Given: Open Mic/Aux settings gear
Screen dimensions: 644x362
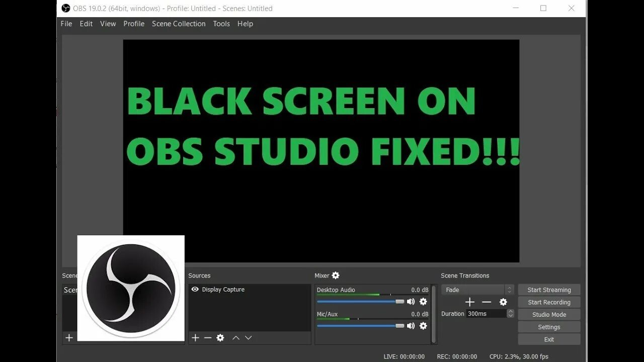Looking at the screenshot, I should pyautogui.click(x=423, y=326).
